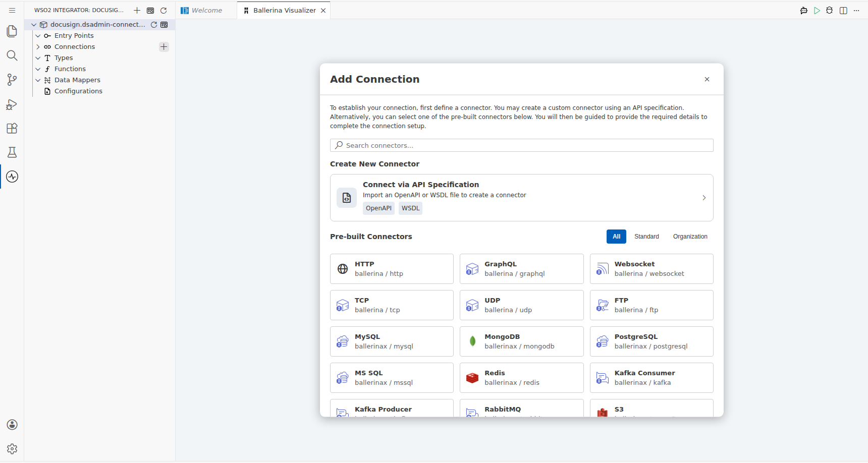Select the MongoDB connector card
The image size is (868, 463).
pyautogui.click(x=522, y=341)
